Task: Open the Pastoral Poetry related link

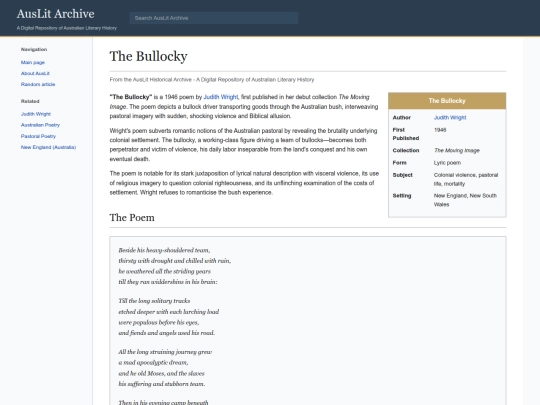Action: pos(38,136)
